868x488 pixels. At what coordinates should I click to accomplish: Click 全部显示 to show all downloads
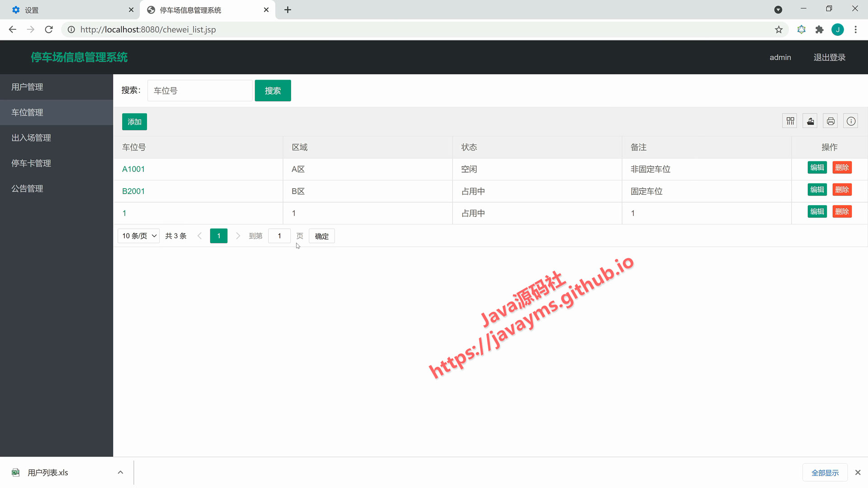click(825, 473)
